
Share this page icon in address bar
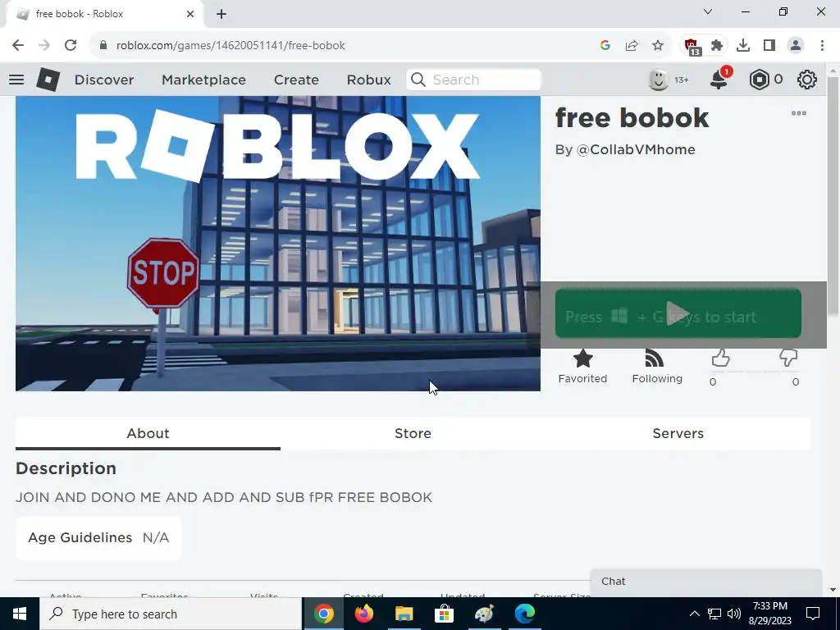click(x=632, y=46)
